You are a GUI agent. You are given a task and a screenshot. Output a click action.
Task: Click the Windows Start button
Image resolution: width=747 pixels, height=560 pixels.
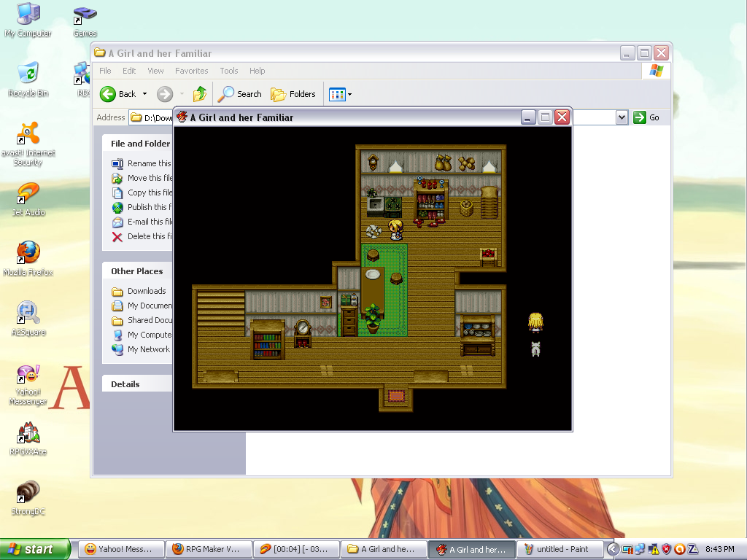click(x=34, y=549)
